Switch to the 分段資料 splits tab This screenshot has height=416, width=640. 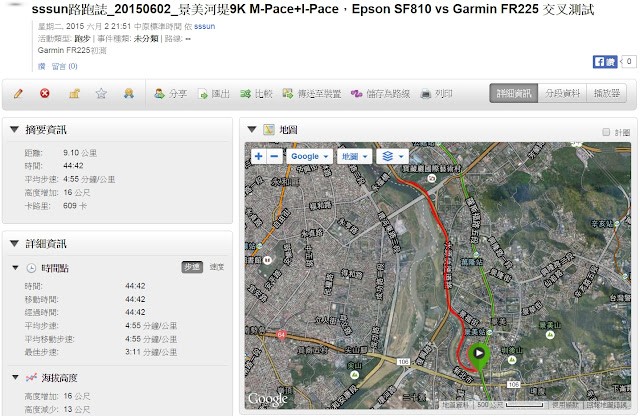click(562, 93)
